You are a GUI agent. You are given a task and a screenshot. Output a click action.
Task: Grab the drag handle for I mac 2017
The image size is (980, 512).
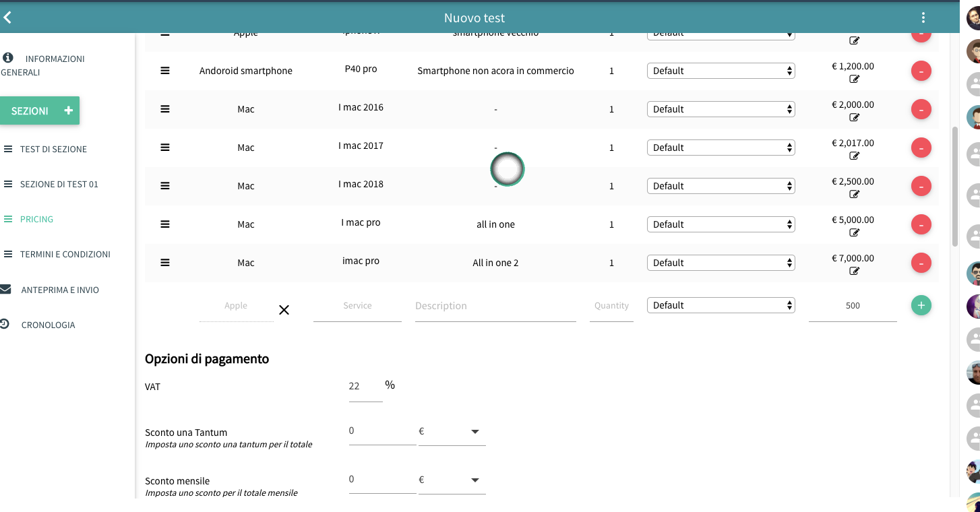[165, 148]
